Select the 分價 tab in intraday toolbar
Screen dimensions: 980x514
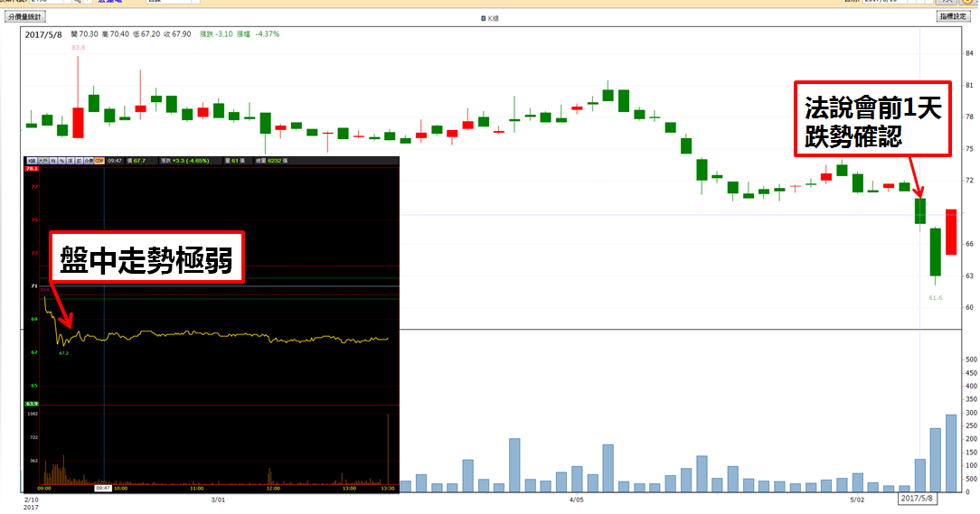point(89,161)
